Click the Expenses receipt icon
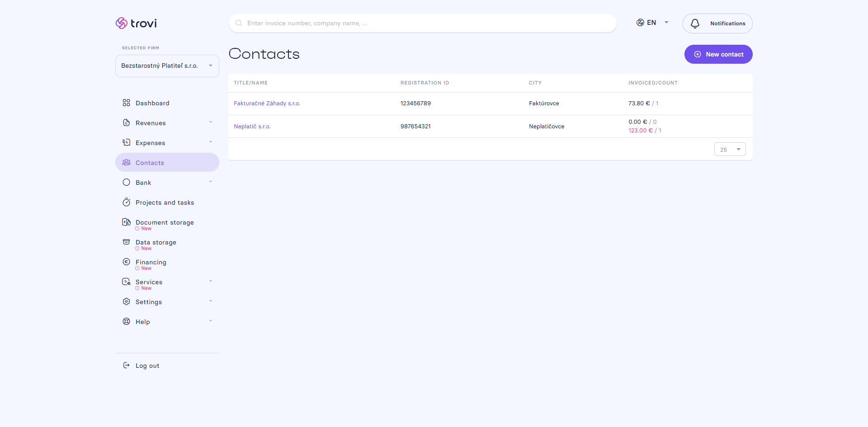Viewport: 868px width, 427px height. tap(126, 142)
